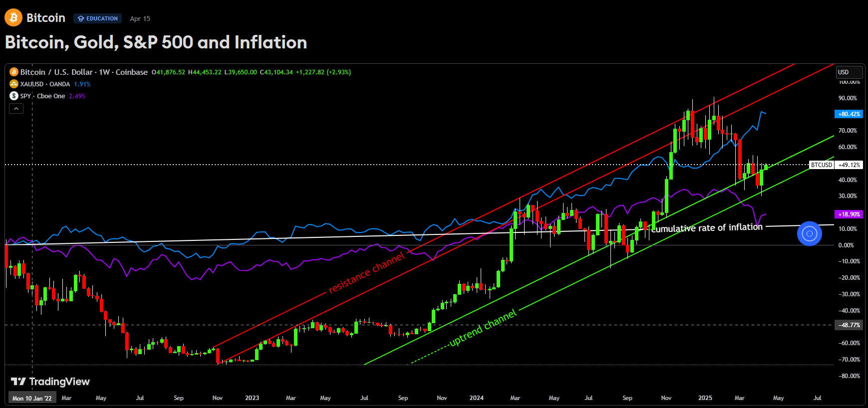Open the Bitcoin symbol link in header
The width and height of the screenshot is (868, 408).
[45, 18]
